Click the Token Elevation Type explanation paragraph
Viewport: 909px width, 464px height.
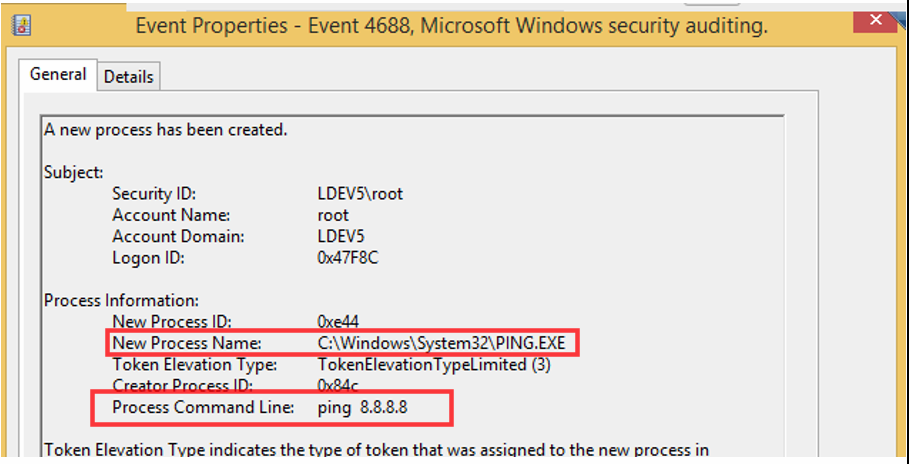coord(376,450)
